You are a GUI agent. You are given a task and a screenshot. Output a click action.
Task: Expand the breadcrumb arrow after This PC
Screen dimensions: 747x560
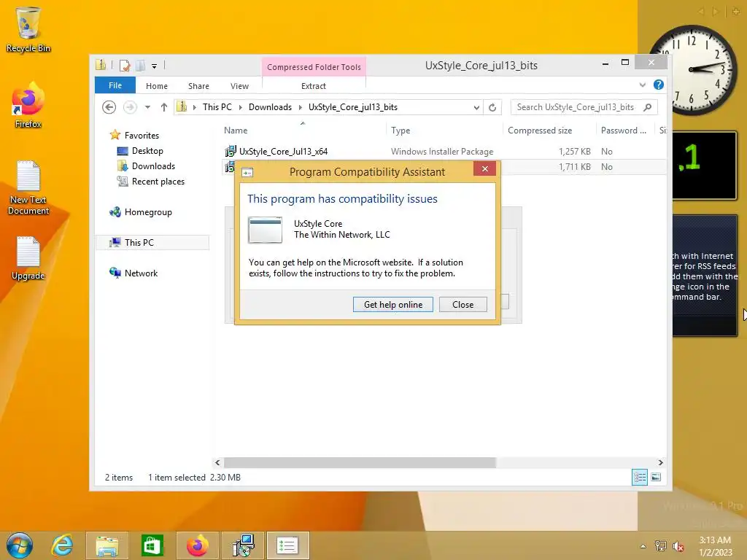pos(240,107)
